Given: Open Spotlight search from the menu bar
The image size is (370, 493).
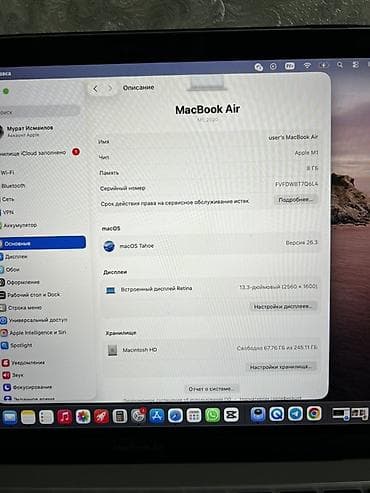Looking at the screenshot, I should 340,65.
